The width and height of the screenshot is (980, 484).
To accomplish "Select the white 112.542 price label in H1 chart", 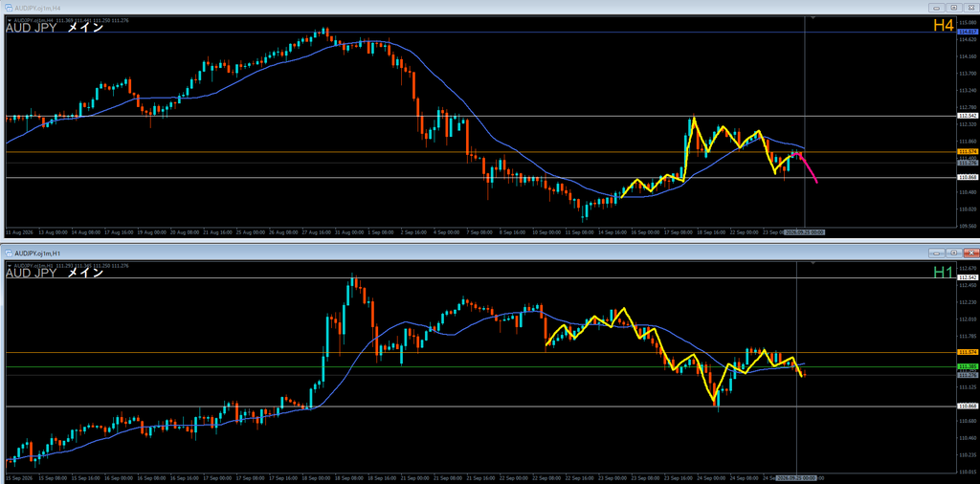I will (x=968, y=277).
